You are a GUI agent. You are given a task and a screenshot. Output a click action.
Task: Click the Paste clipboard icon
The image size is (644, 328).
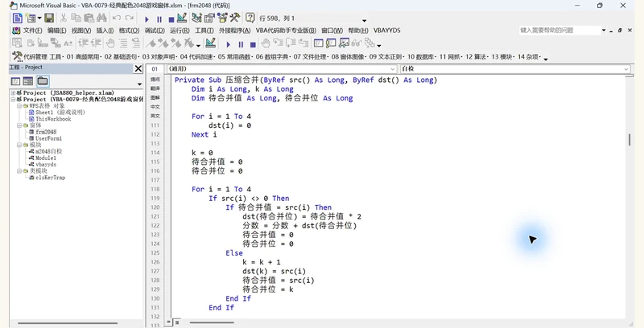click(x=89, y=18)
